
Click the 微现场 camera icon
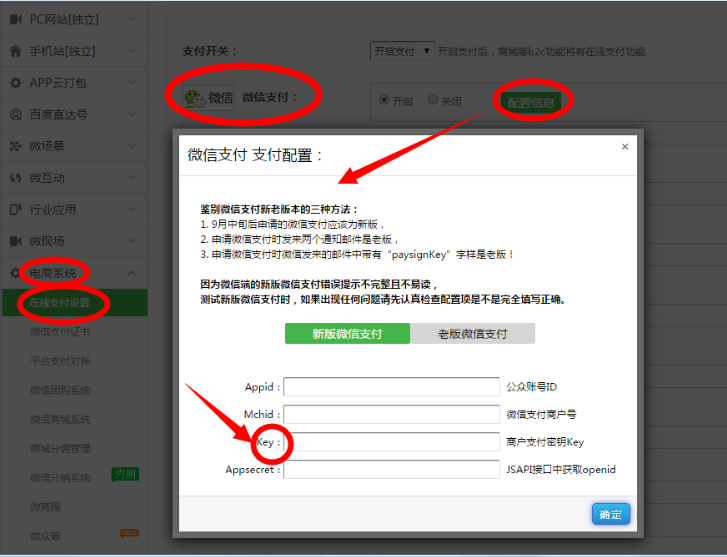click(15, 241)
